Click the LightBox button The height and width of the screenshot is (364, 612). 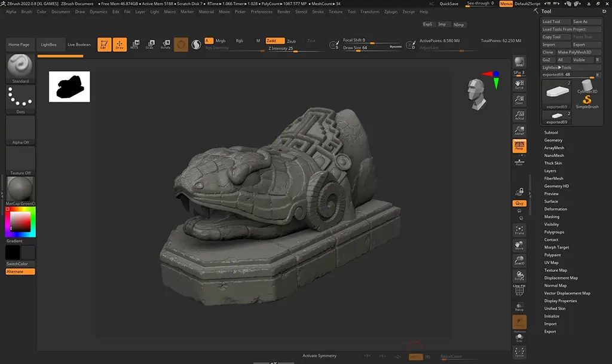click(x=49, y=44)
